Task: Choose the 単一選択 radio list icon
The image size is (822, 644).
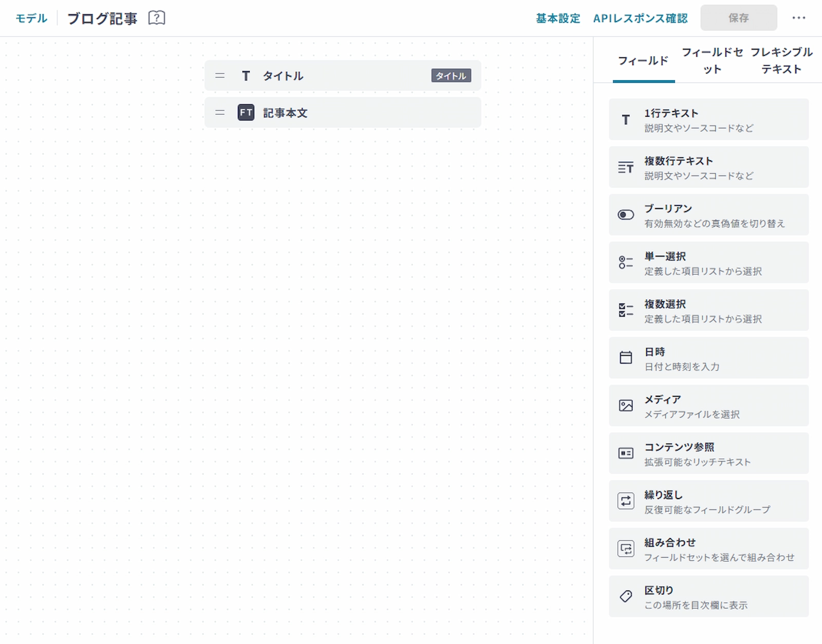Action: (625, 263)
